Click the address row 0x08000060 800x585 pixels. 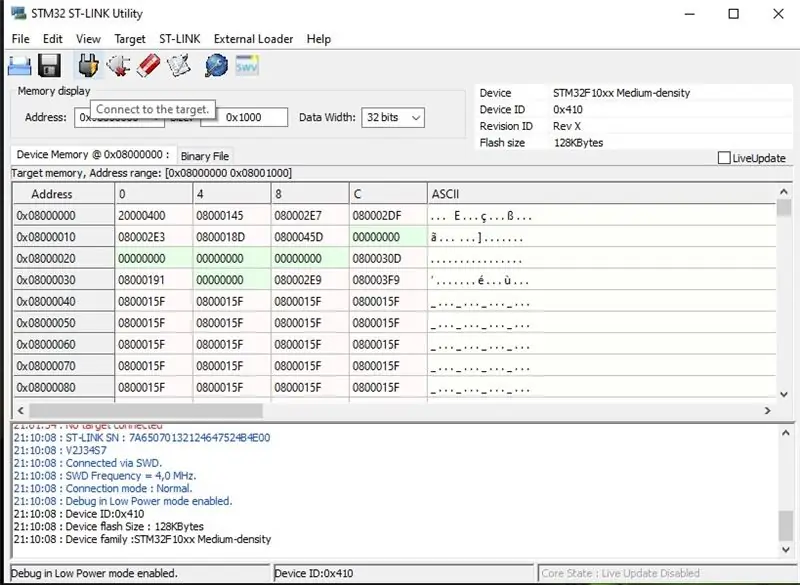[63, 344]
